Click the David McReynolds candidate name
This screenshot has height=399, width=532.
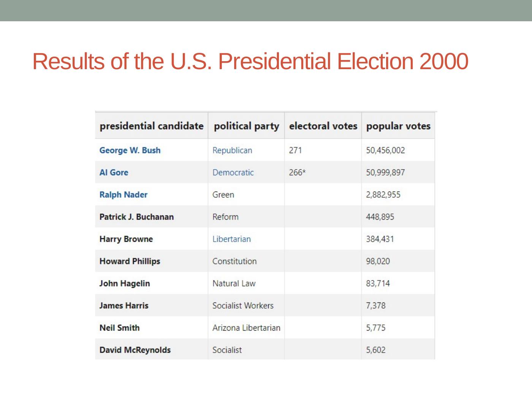point(135,350)
